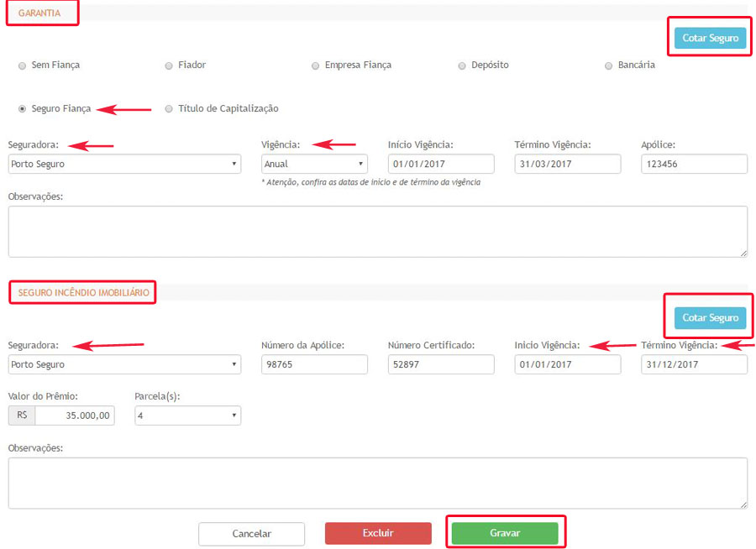Click the Cancelar button

point(251,534)
